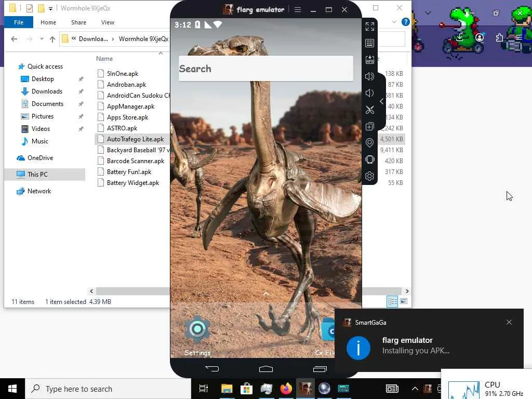Screen dimensions: 532x399
Task: Expand the Explorer ribbon chevron
Action: (394, 22)
